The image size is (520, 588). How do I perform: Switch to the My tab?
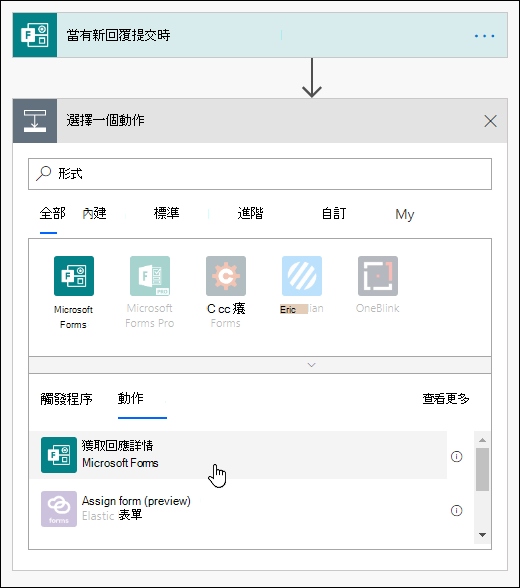[x=405, y=214]
